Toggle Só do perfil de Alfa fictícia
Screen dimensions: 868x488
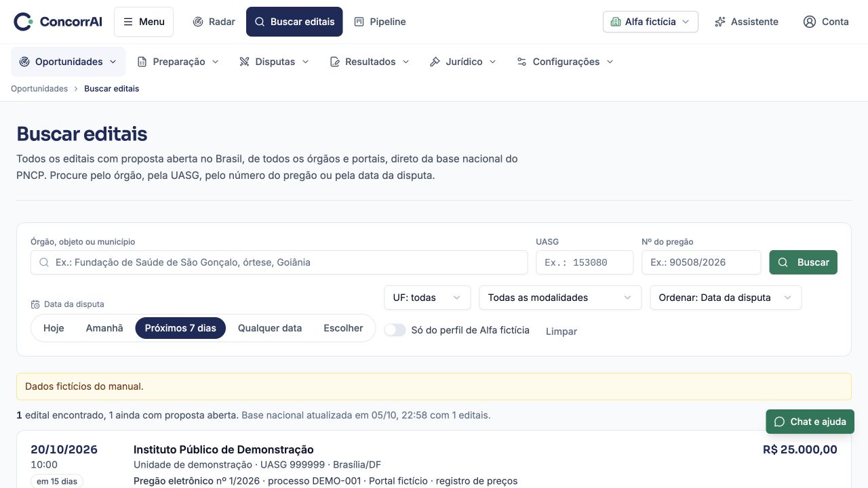395,330
